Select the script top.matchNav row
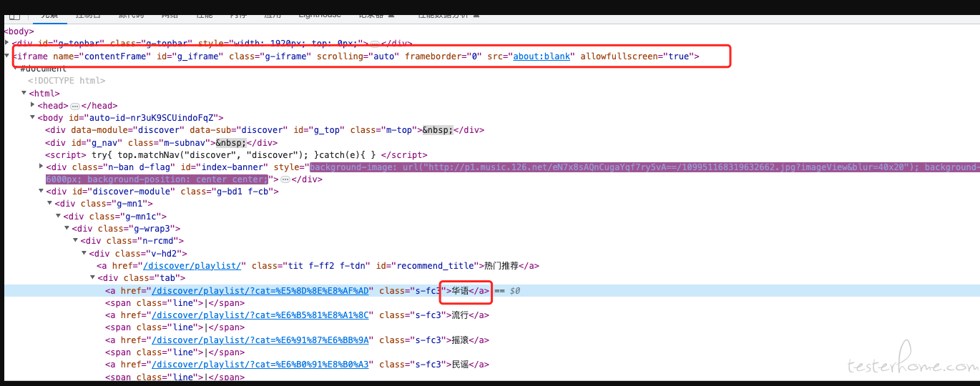The image size is (980, 386). [236, 154]
